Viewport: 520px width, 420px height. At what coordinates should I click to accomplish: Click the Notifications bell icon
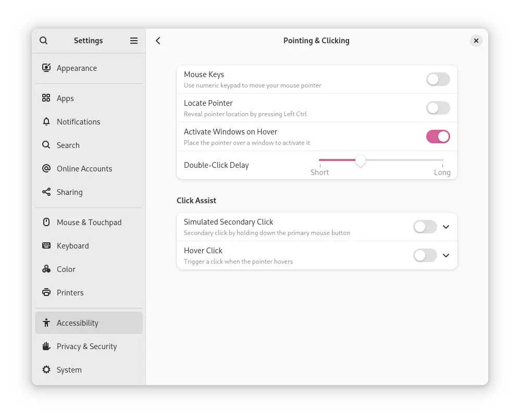click(46, 122)
